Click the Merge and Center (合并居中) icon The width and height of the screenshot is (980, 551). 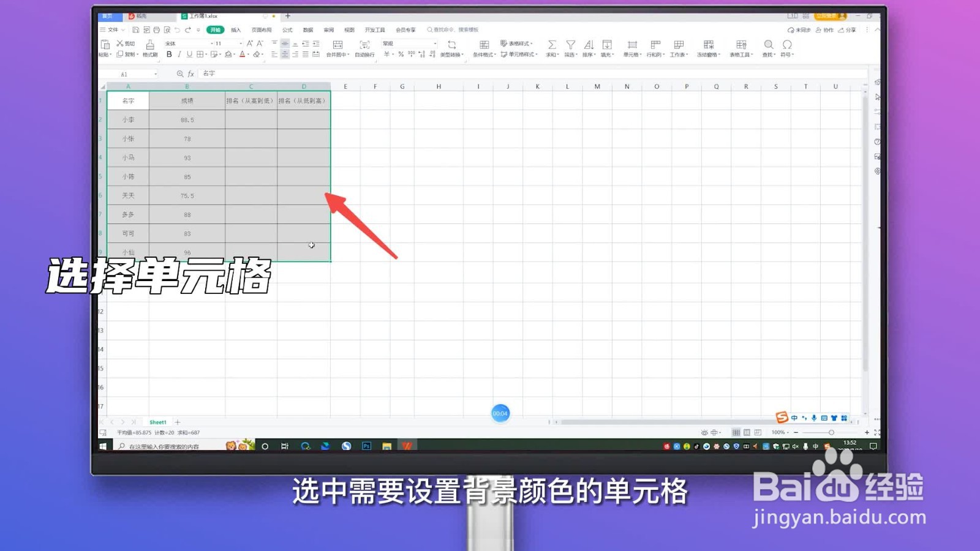pos(337,45)
